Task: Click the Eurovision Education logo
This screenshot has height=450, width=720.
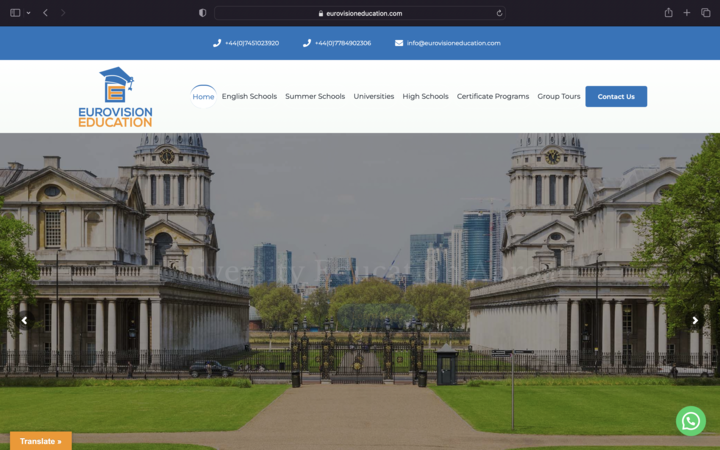Action: 115,97
